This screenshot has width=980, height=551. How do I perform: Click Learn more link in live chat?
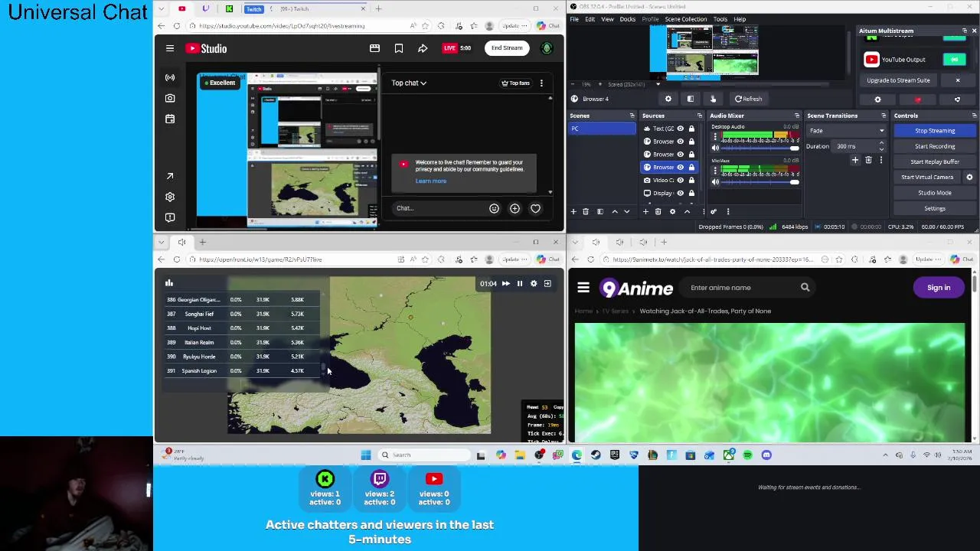(x=430, y=181)
